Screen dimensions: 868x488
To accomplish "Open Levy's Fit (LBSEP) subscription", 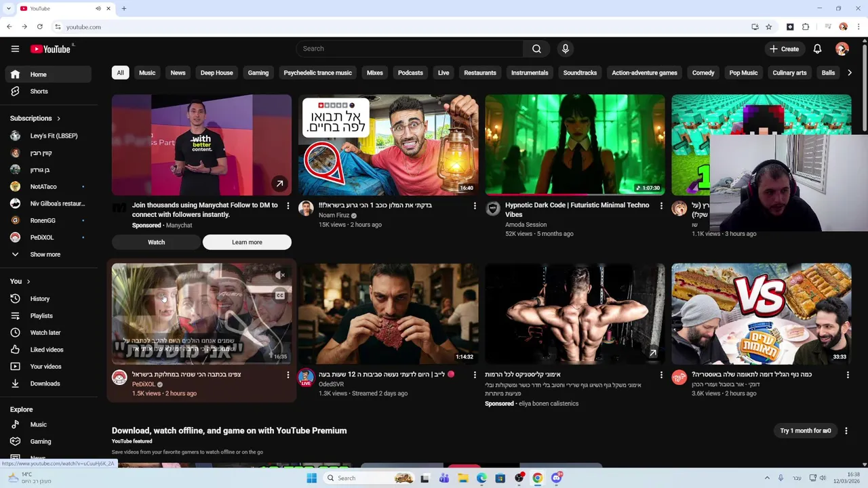I will coord(47,136).
